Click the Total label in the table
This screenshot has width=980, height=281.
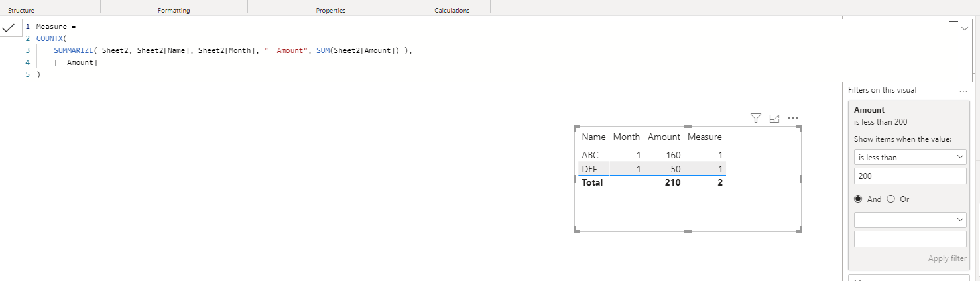coord(592,182)
